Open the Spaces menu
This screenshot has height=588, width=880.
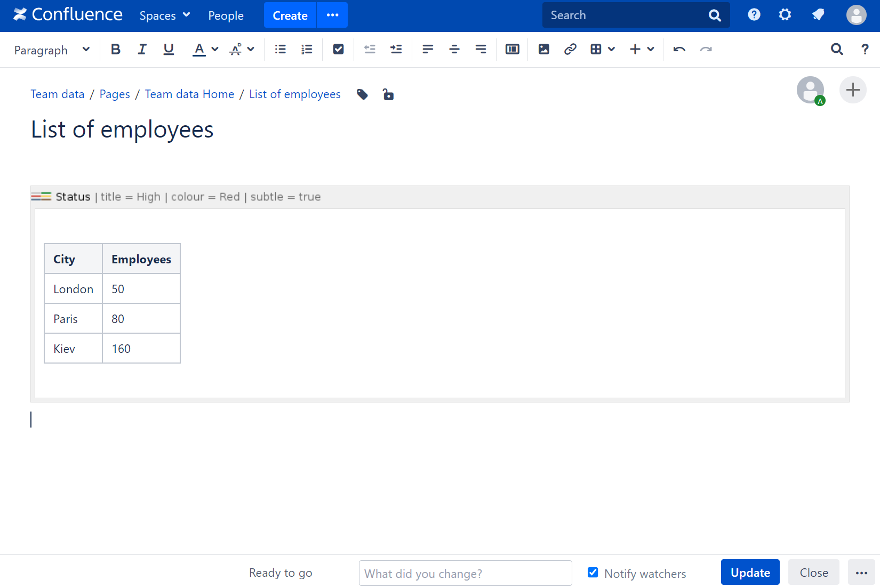pyautogui.click(x=164, y=16)
